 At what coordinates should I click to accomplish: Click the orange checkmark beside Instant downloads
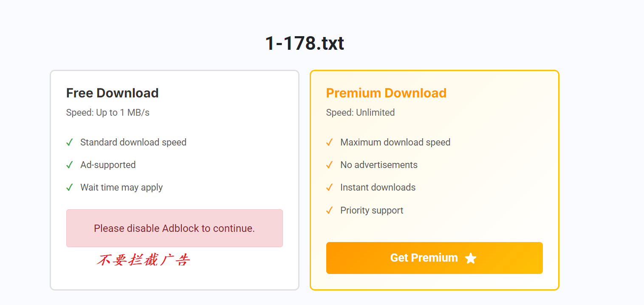click(x=329, y=187)
